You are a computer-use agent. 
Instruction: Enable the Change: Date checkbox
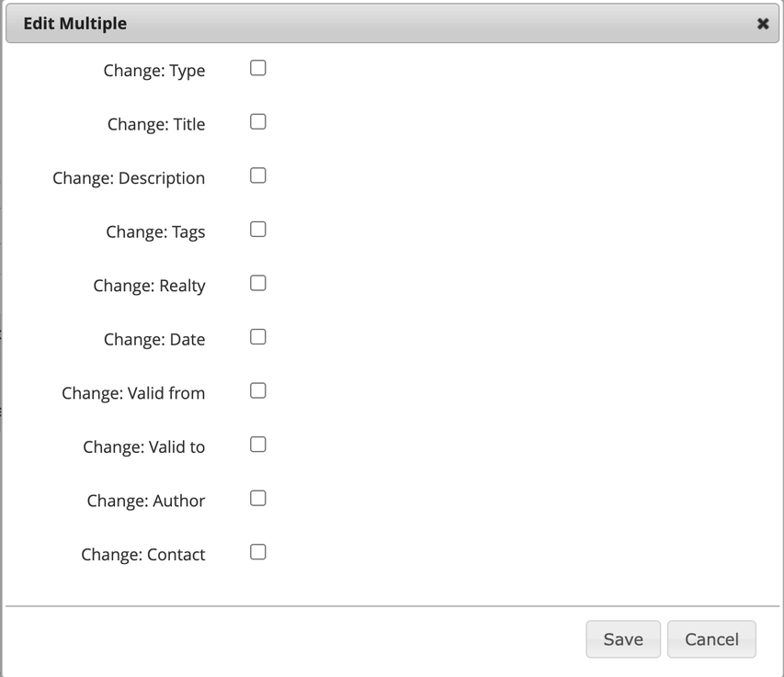point(258,337)
